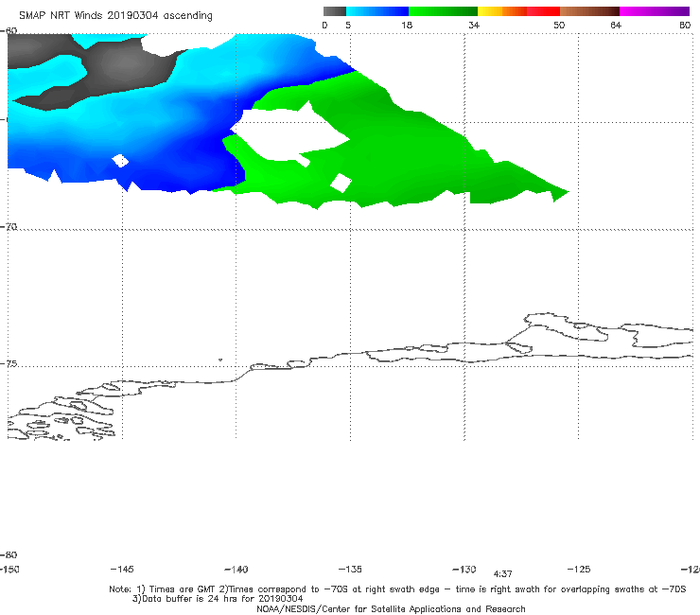Viewport: 700px width, 615px height.
Task: Click the longitude label '-145'
Action: 122,570
